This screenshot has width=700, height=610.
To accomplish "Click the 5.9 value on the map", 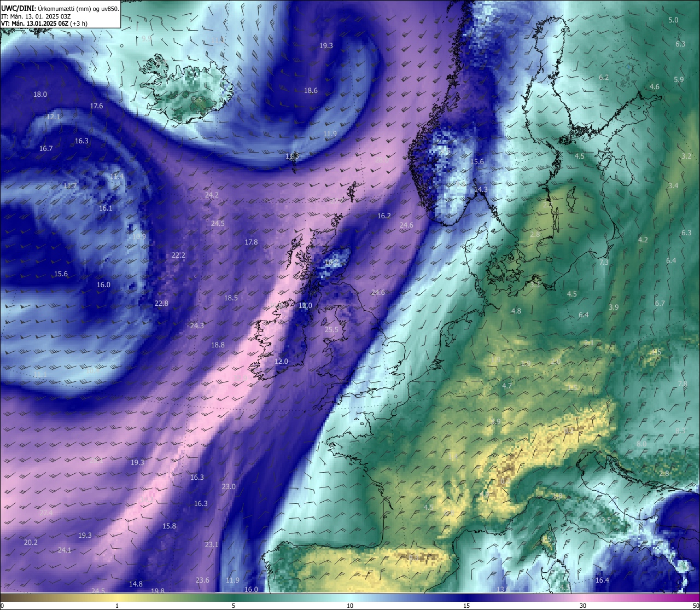I will [679, 80].
